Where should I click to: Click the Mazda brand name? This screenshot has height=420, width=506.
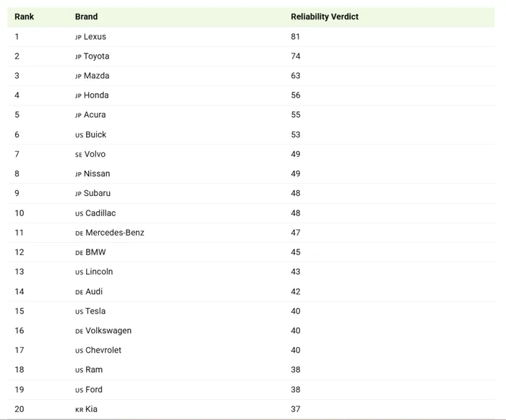pos(96,75)
